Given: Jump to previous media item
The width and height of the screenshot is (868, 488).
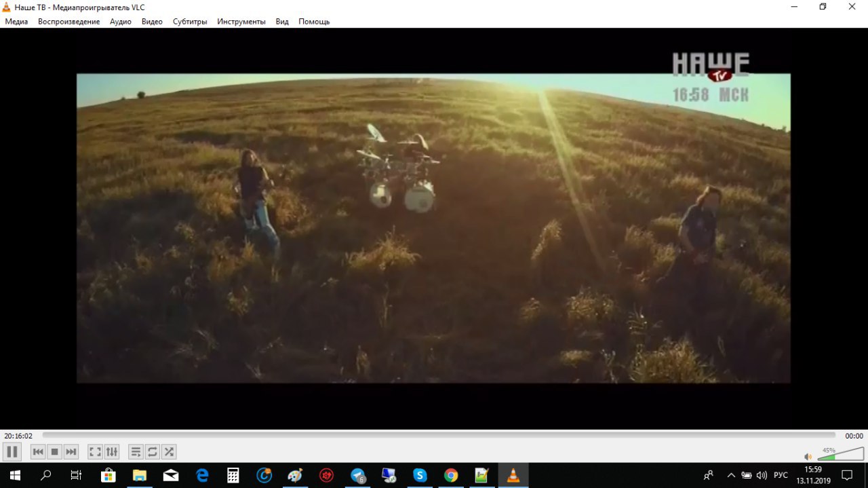Looking at the screenshot, I should point(38,451).
